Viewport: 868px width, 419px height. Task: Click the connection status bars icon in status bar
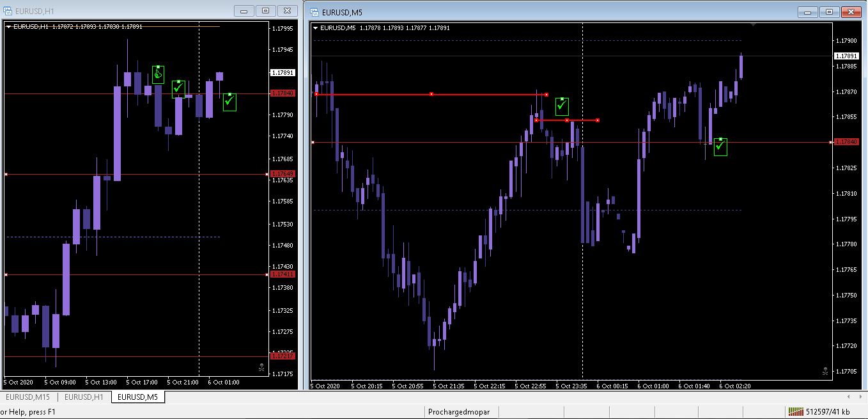[x=796, y=411]
